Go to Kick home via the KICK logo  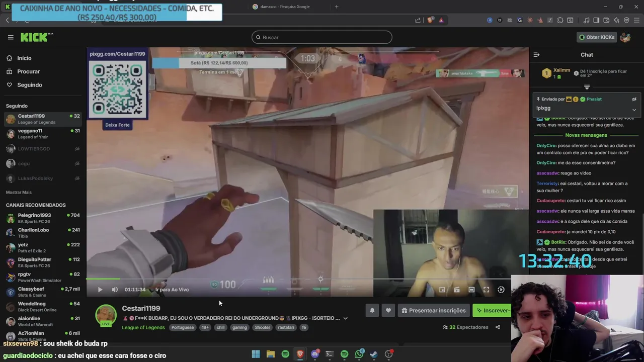pyautogui.click(x=36, y=37)
